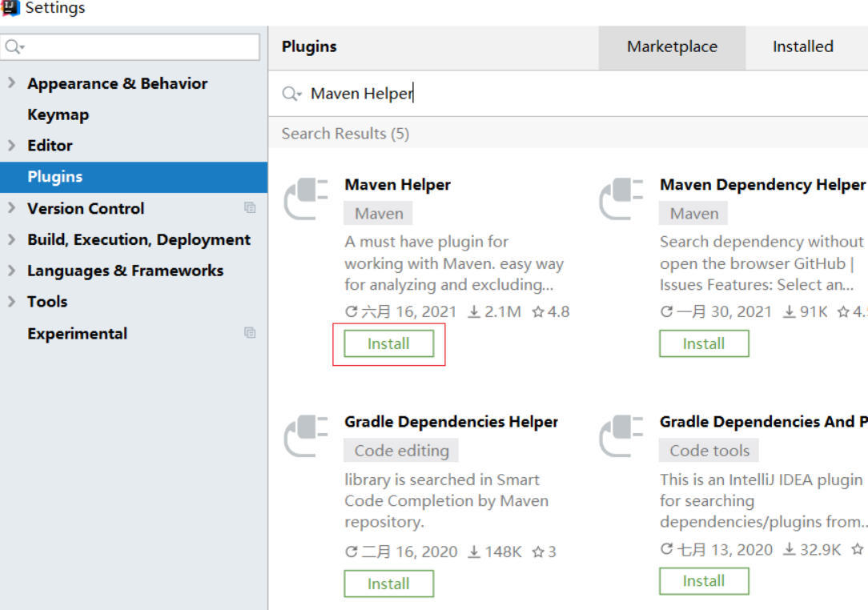The height and width of the screenshot is (610, 868).
Task: Expand Build, Execution, Deployment node
Action: coord(12,239)
